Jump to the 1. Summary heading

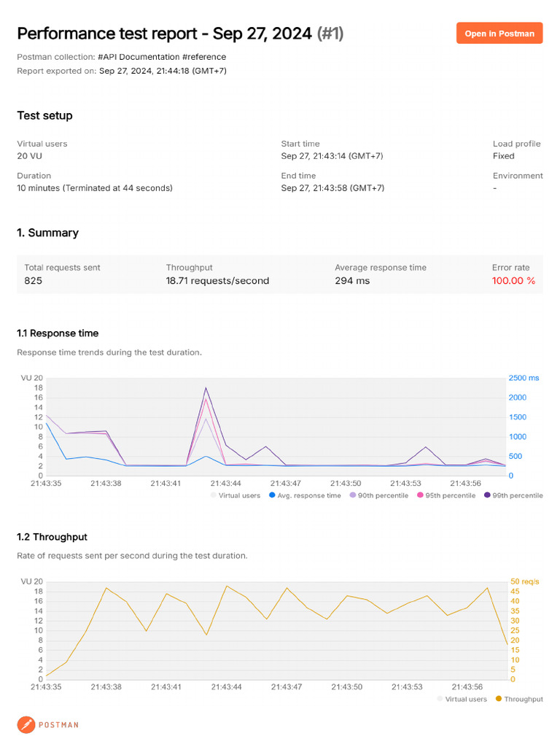pyautogui.click(x=47, y=233)
